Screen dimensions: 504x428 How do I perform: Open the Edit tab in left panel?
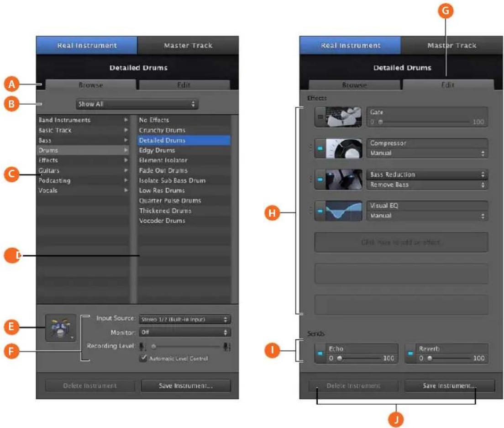(184, 85)
